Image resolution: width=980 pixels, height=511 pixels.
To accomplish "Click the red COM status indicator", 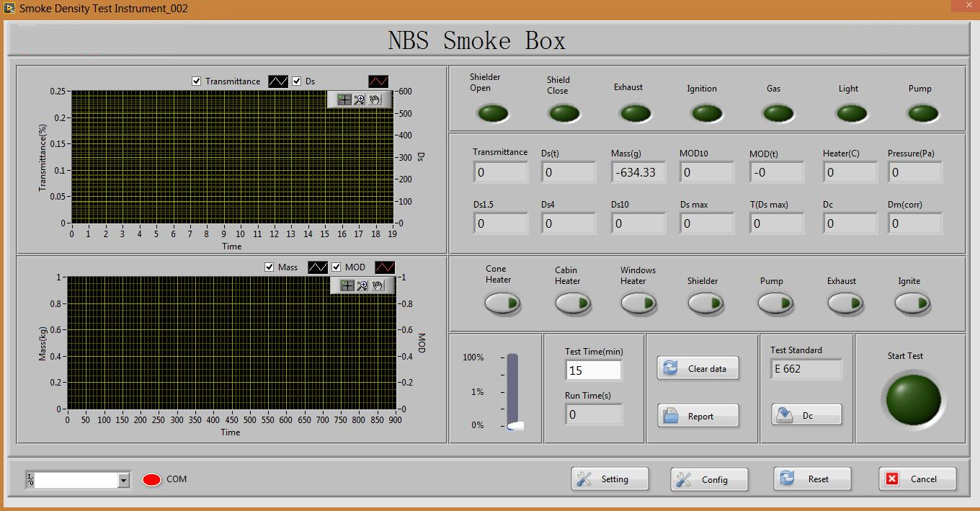I will tap(152, 479).
